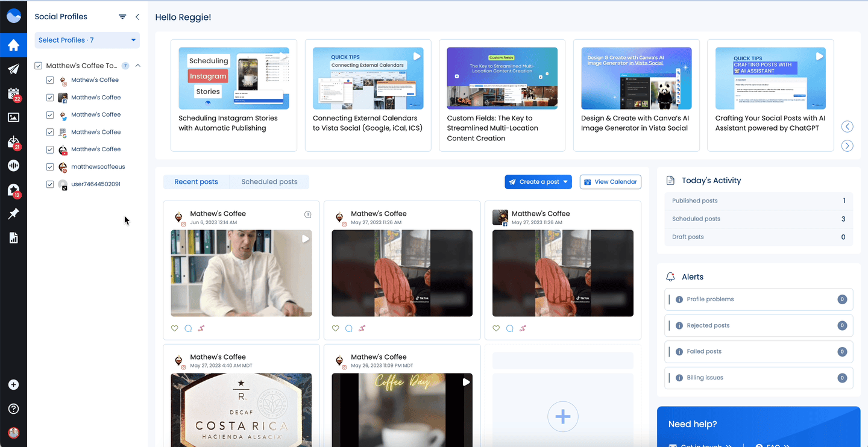The width and height of the screenshot is (868, 447).
Task: Like the Instagram May 27 11:26 AM post
Action: click(x=336, y=328)
